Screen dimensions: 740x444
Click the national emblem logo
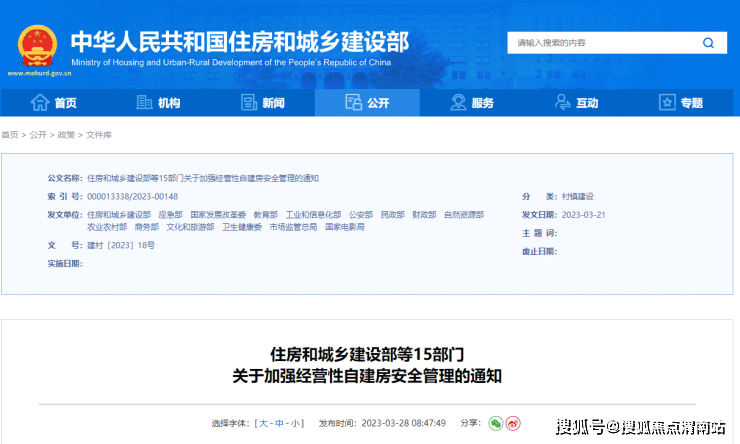[x=37, y=44]
